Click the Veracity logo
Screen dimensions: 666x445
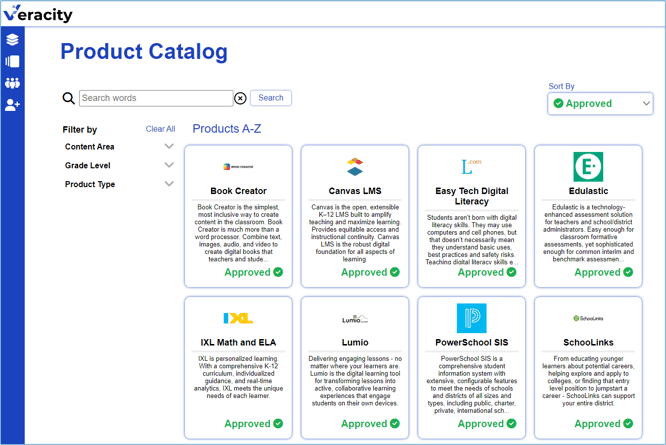[38, 14]
